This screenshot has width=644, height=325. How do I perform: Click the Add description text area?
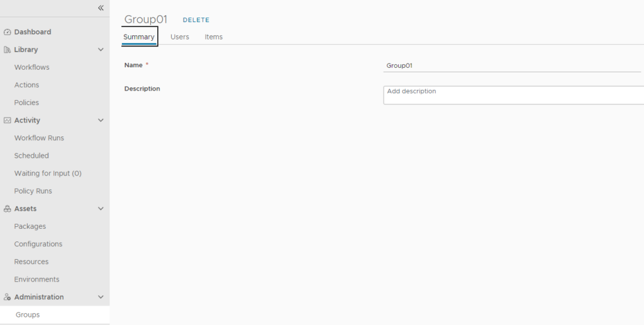[x=513, y=95]
